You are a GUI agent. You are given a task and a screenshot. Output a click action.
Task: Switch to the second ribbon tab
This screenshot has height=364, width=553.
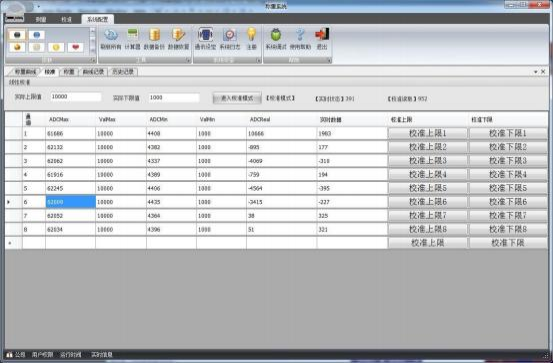(66, 19)
